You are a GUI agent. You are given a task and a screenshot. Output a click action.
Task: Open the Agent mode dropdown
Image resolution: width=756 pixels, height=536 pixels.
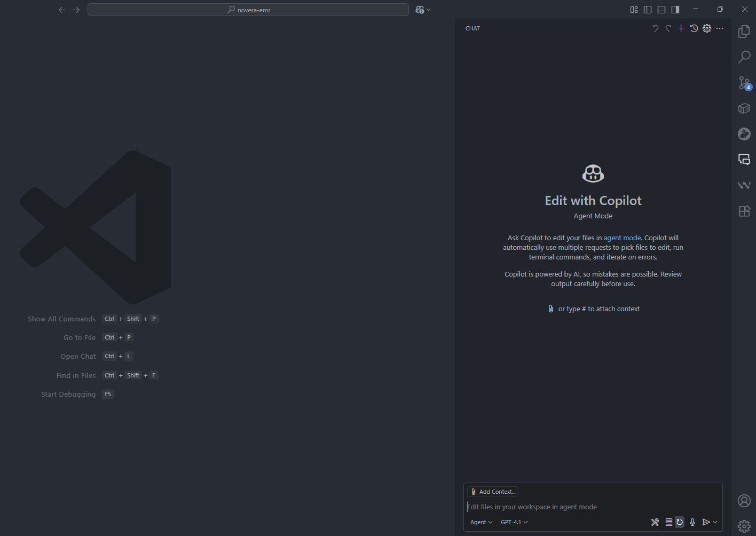[481, 522]
